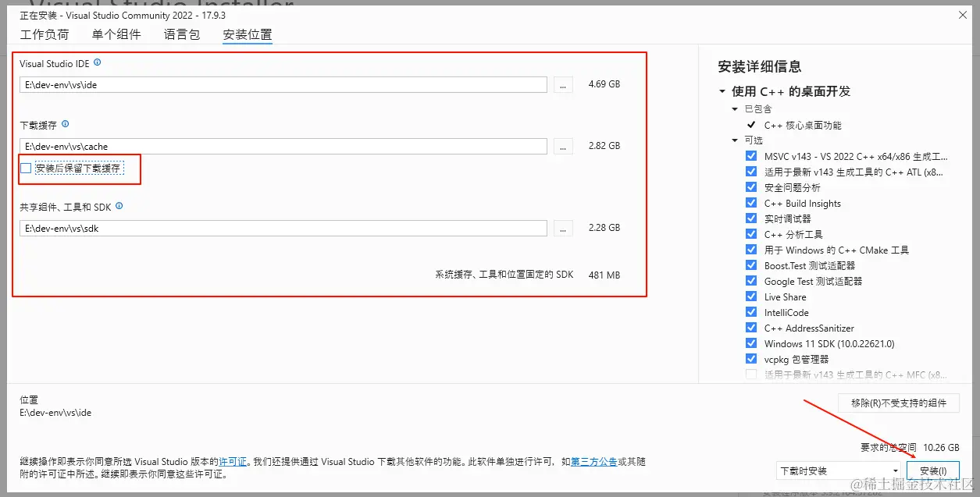The height and width of the screenshot is (497, 980).
Task: Click C++ 核心桌面功能 item
Action: point(803,125)
